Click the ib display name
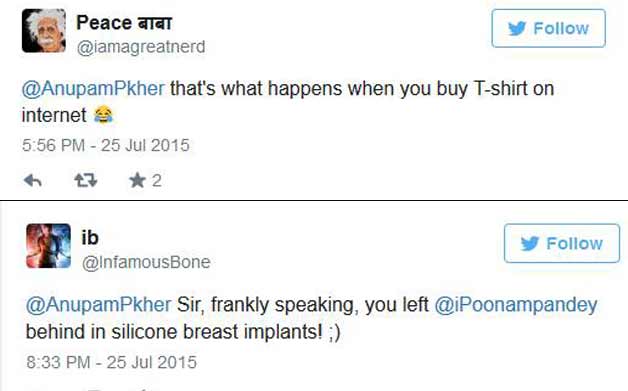Viewport: 628px width, 391px height. tap(90, 238)
